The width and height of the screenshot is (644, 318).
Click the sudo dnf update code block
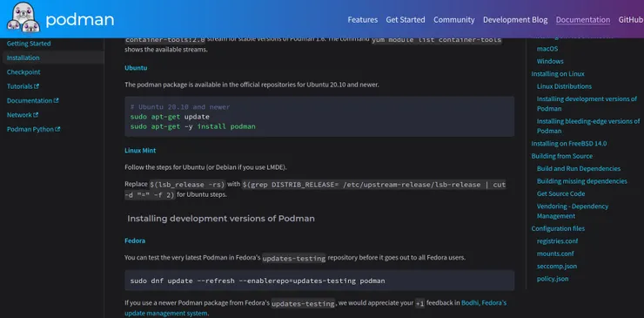(319, 281)
